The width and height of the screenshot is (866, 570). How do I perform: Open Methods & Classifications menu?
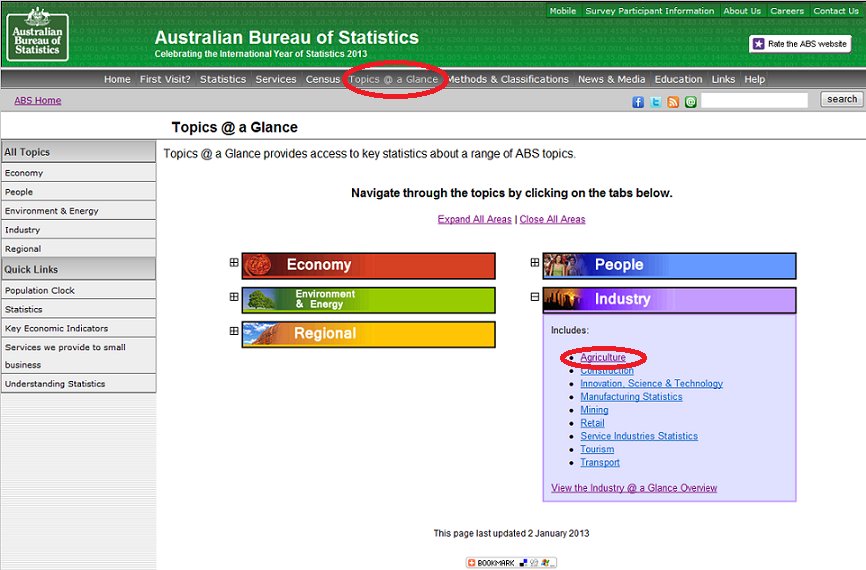[508, 79]
